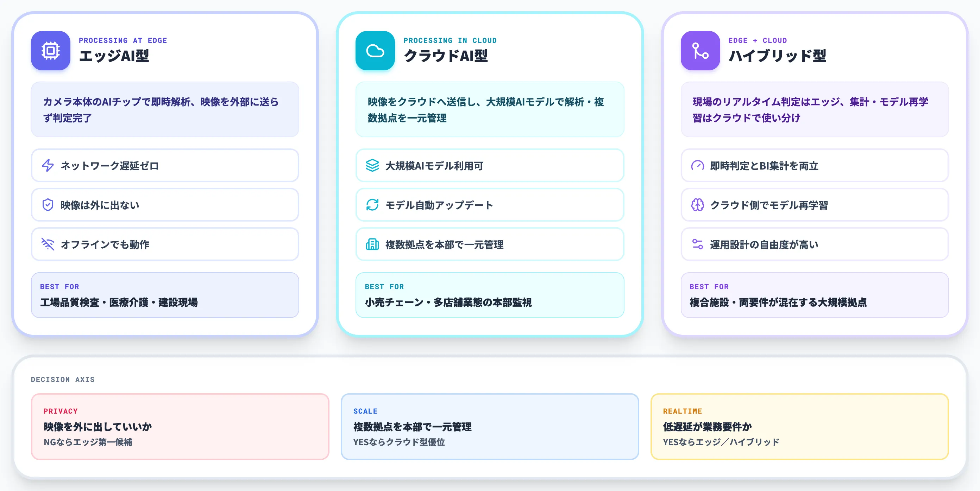Select the モデル自動アップデート feature row
Image resolution: width=980 pixels, height=491 pixels.
pos(490,205)
